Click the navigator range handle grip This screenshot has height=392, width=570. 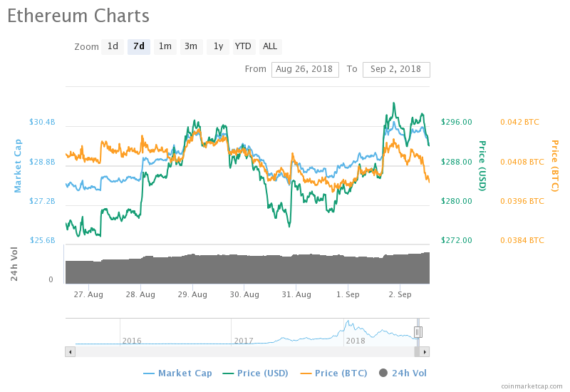pyautogui.click(x=418, y=331)
